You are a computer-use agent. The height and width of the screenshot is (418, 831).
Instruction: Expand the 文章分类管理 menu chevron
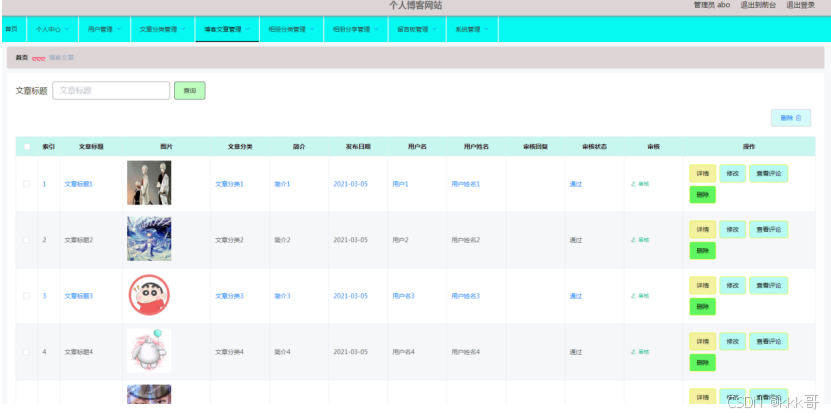183,29
